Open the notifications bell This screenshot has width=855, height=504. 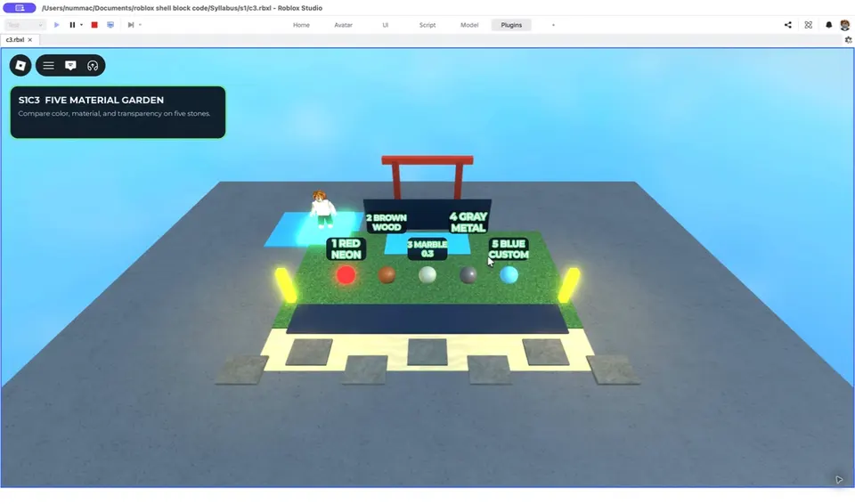point(829,25)
